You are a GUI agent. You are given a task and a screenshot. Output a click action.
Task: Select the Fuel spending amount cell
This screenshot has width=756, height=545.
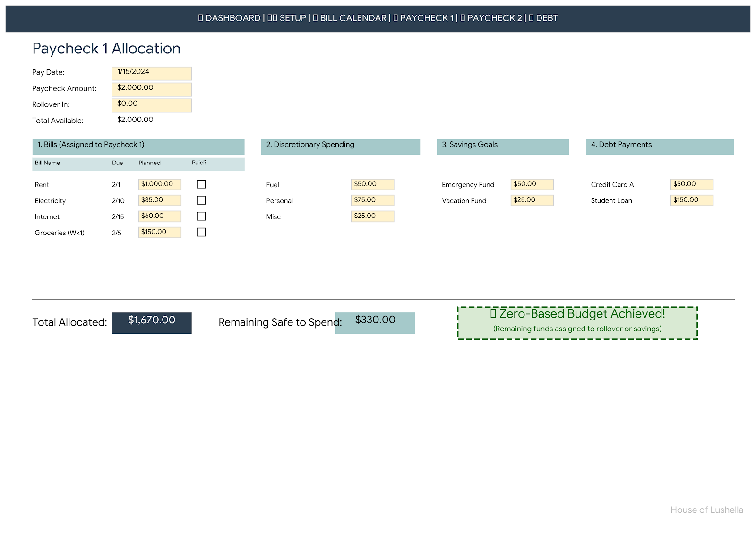(x=372, y=184)
